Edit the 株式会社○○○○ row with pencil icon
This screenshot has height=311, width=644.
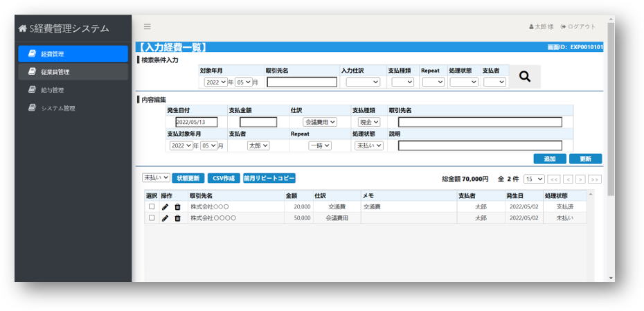pos(165,218)
